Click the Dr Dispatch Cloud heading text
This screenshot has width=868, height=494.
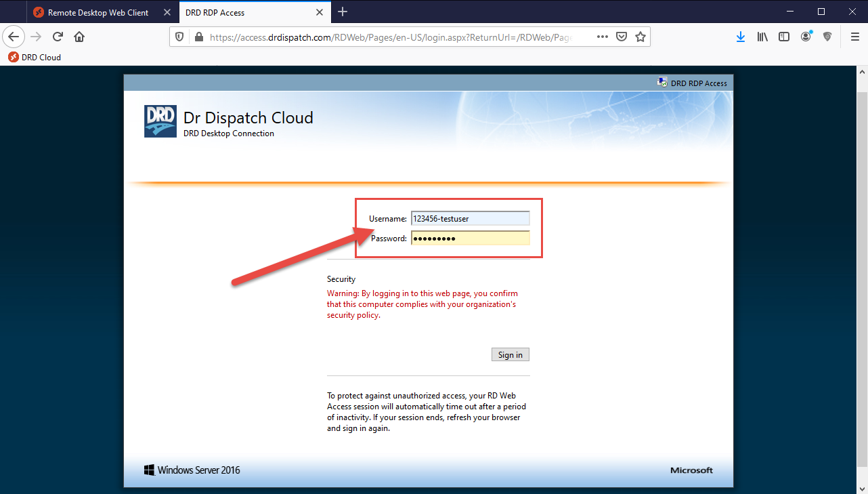click(x=248, y=117)
